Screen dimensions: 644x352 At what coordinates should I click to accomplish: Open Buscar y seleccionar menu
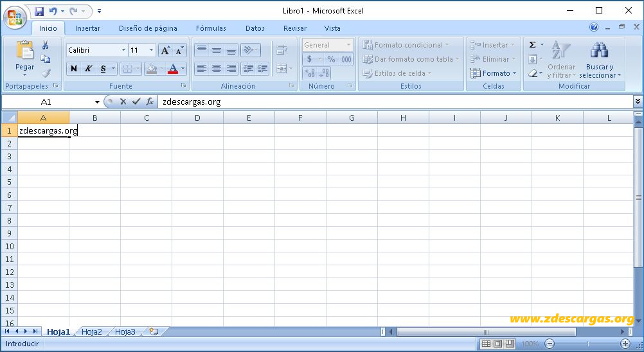point(600,60)
